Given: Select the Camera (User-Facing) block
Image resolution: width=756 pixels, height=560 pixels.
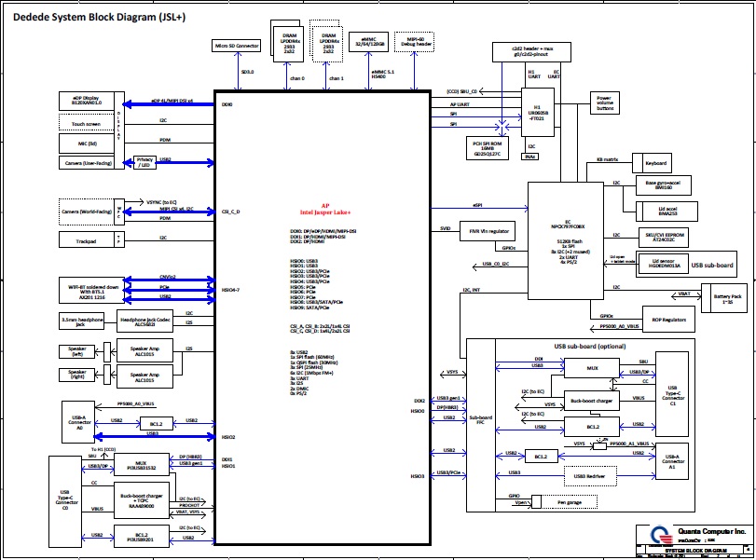Looking at the screenshot, I should (x=89, y=163).
